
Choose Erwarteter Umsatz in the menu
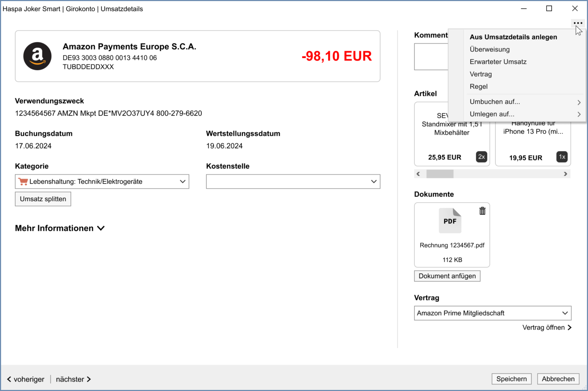[x=498, y=62]
